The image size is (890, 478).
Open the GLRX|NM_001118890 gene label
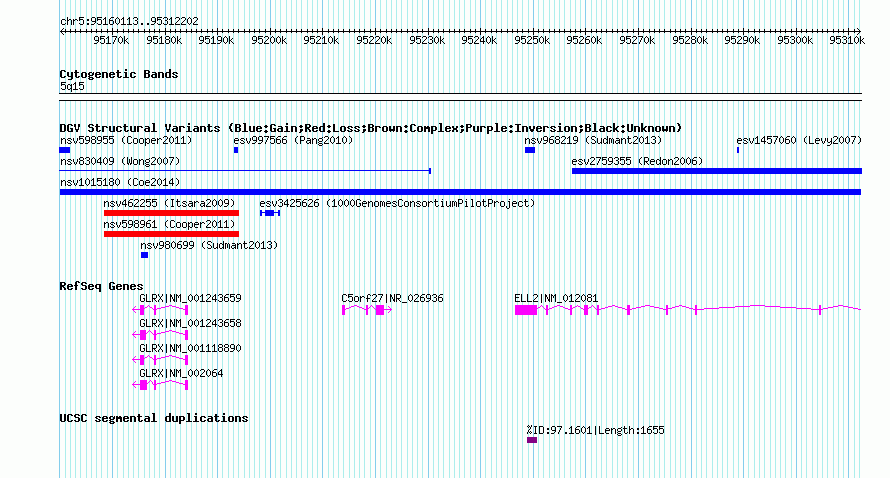click(190, 348)
